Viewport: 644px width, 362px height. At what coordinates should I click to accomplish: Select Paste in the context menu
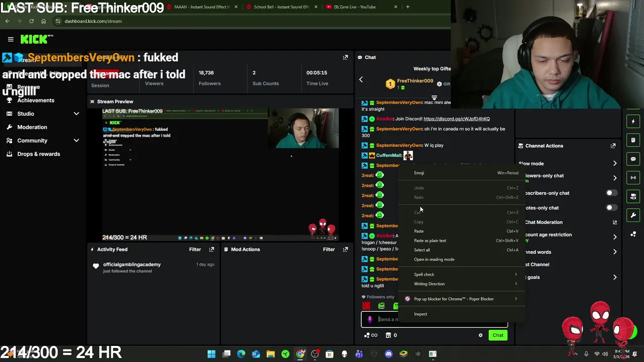[462, 231]
